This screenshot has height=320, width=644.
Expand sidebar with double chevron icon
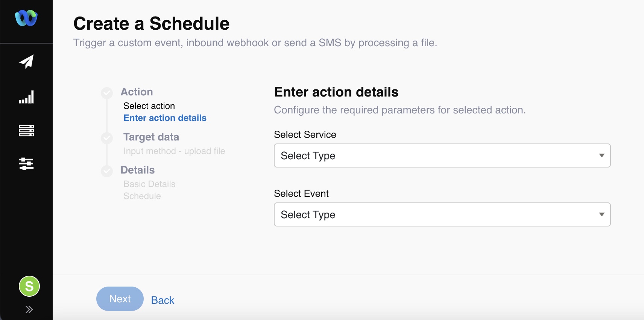tap(29, 309)
